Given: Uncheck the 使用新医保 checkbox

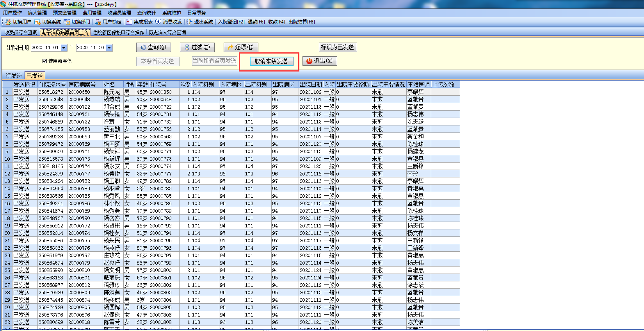Looking at the screenshot, I should (44, 61).
